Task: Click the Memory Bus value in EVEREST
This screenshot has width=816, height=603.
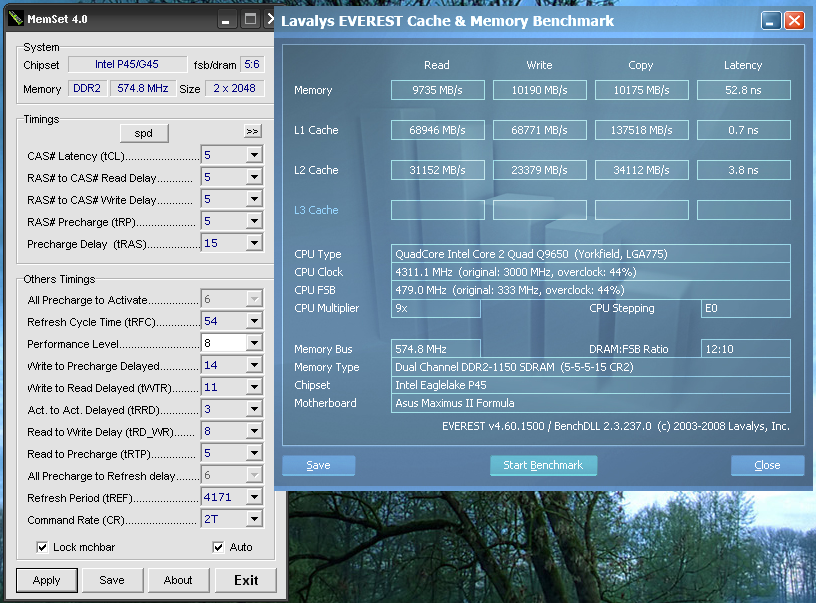Action: coord(436,349)
